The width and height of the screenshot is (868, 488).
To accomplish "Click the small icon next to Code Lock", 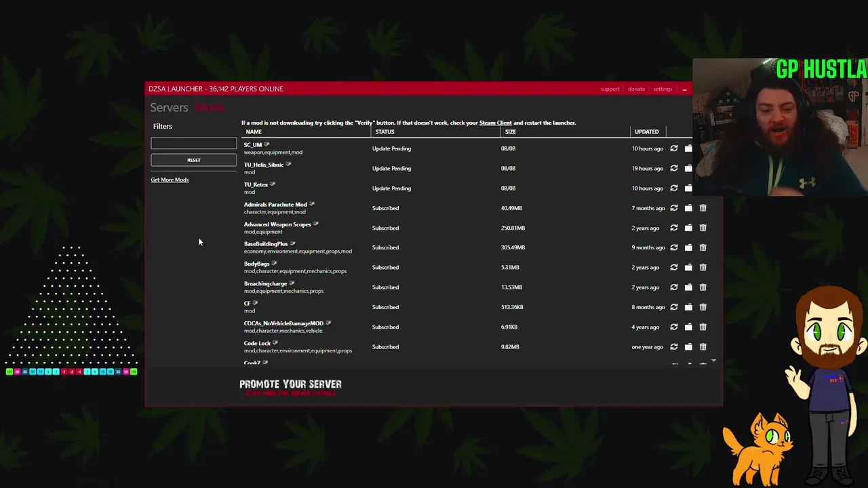I will [x=275, y=343].
